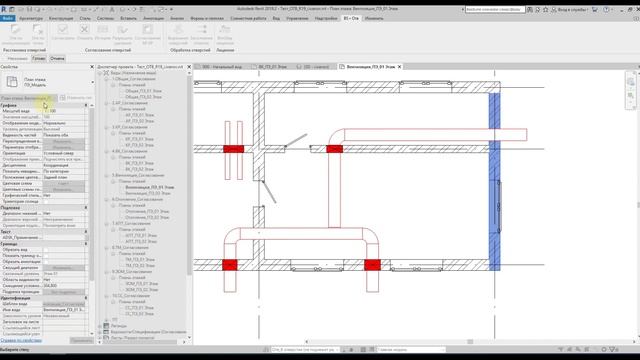Click 'Изменить' button for Секущий диапазон
Viewport: 640px width, 360px height.
coord(64,268)
